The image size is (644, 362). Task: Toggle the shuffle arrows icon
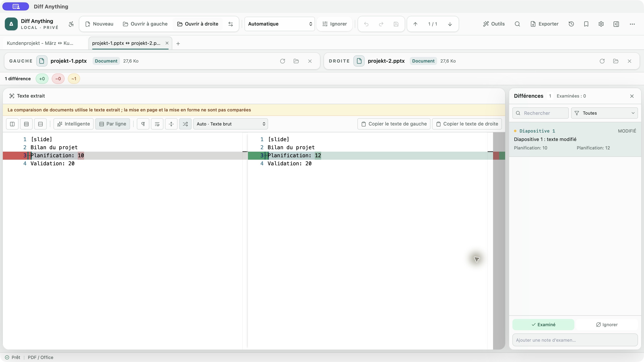click(x=185, y=124)
